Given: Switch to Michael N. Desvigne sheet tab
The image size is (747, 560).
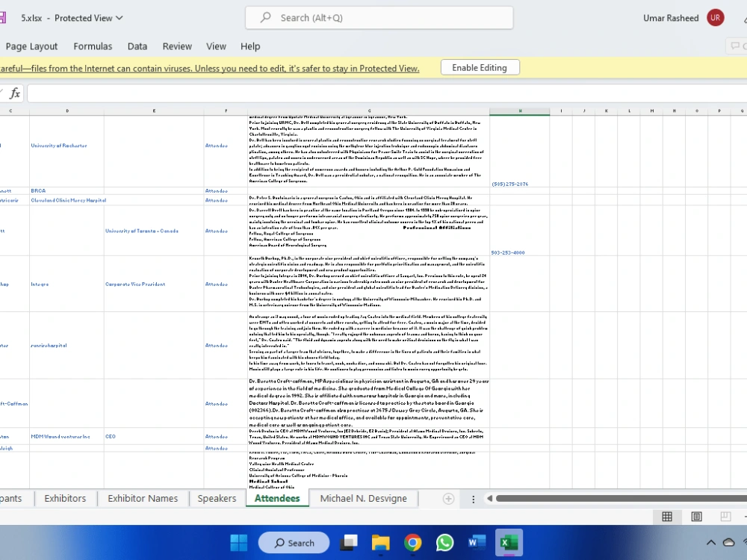Looking at the screenshot, I should [364, 498].
